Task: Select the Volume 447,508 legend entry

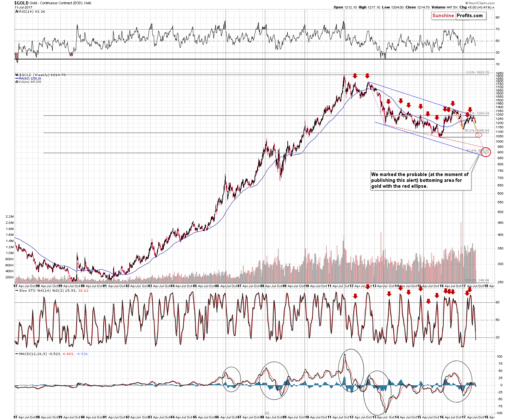Action: [28, 82]
